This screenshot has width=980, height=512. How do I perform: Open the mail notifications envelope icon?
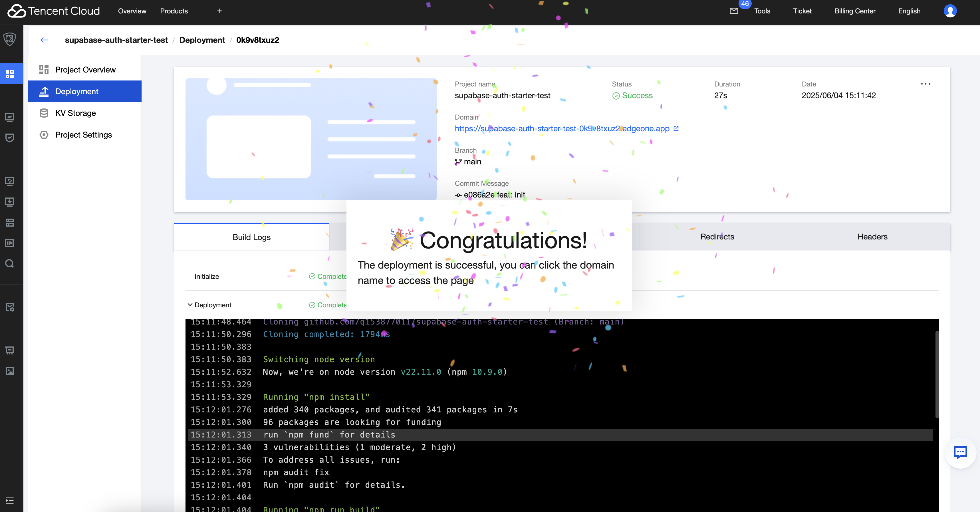click(734, 11)
